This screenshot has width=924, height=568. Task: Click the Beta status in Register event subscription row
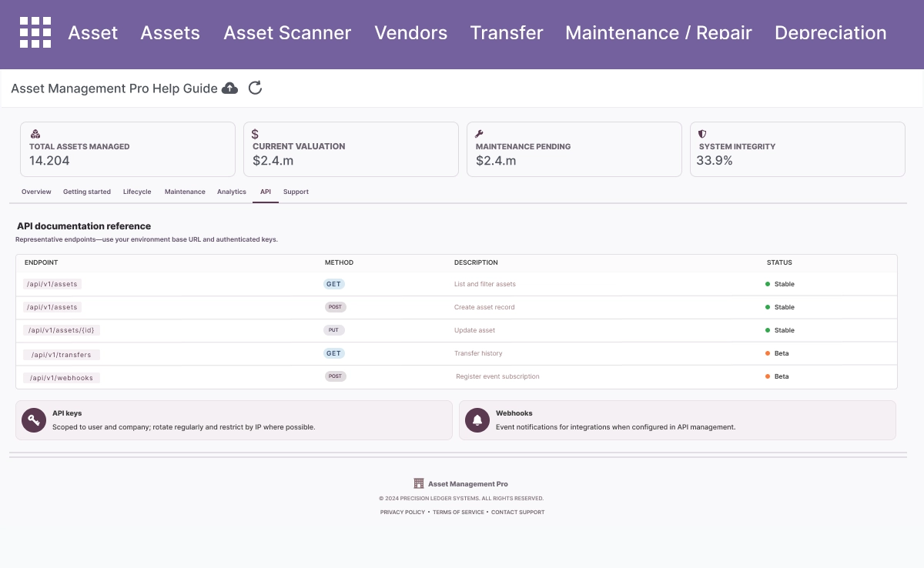coord(777,376)
